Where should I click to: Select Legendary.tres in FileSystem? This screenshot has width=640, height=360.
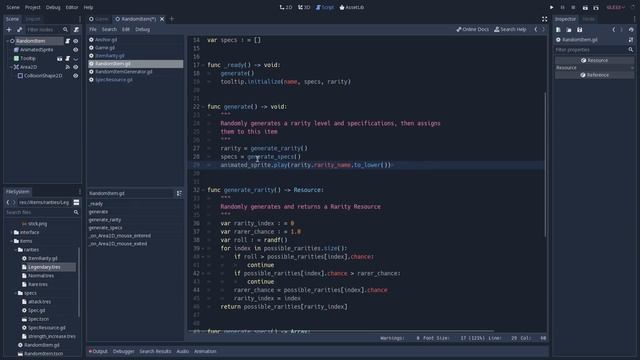44,267
